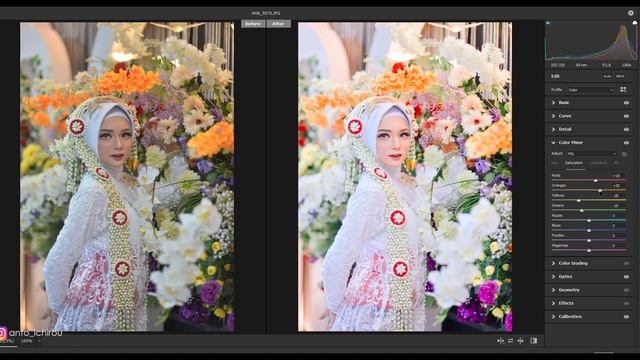The width and height of the screenshot is (640, 360).
Task: Toggle the shadow clipping warning on histogram
Action: tap(548, 23)
